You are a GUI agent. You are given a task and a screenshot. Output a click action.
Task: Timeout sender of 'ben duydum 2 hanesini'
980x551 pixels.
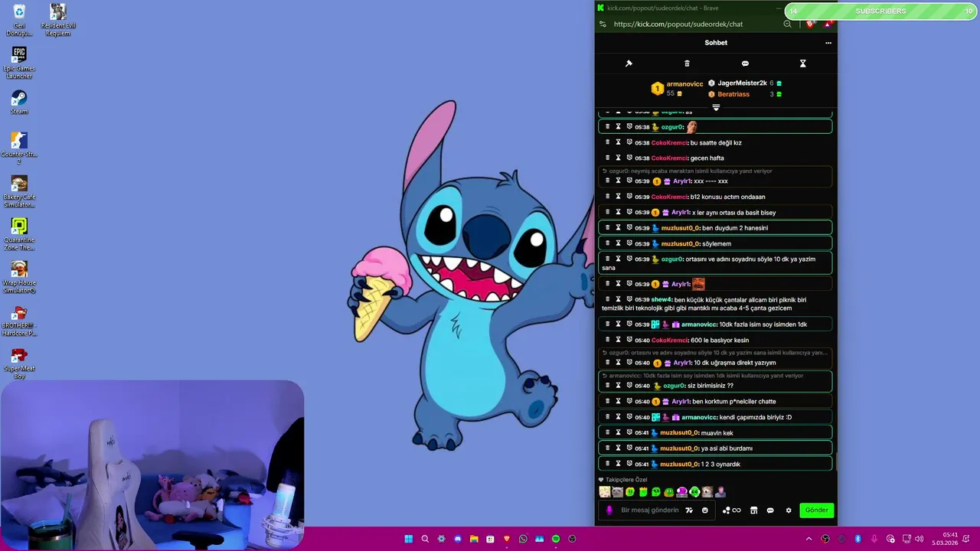pos(619,227)
